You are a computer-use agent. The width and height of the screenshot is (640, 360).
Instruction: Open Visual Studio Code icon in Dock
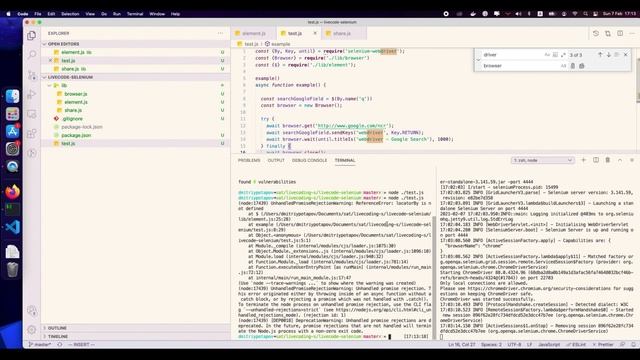point(12,227)
